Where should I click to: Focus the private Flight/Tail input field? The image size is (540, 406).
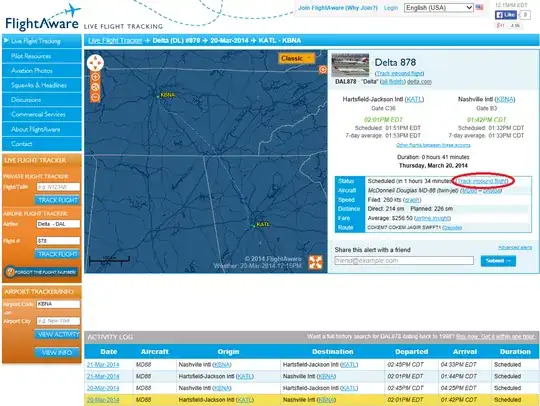click(x=58, y=187)
